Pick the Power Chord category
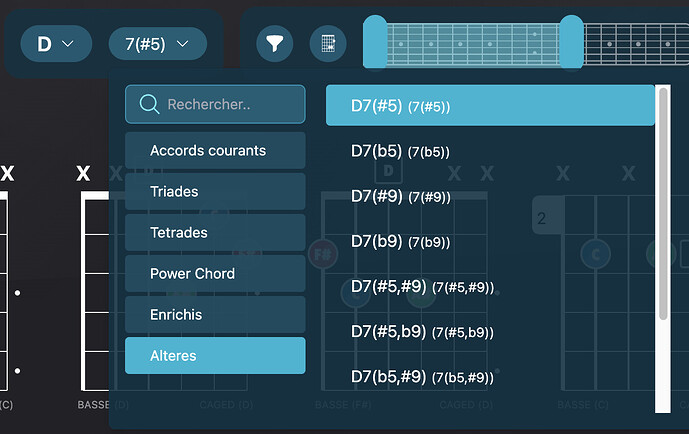Viewport: 689px width, 434px height. click(215, 274)
